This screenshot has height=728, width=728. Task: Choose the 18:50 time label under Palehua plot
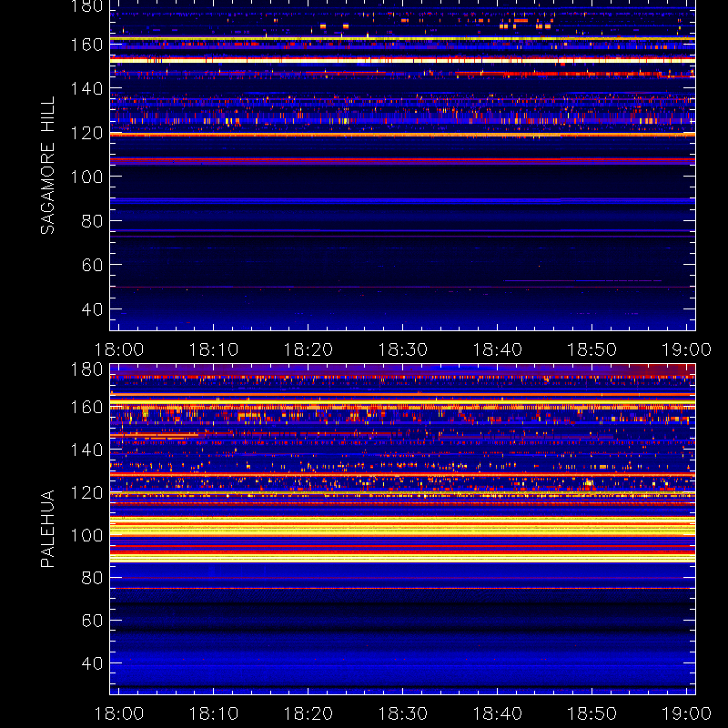click(x=591, y=713)
